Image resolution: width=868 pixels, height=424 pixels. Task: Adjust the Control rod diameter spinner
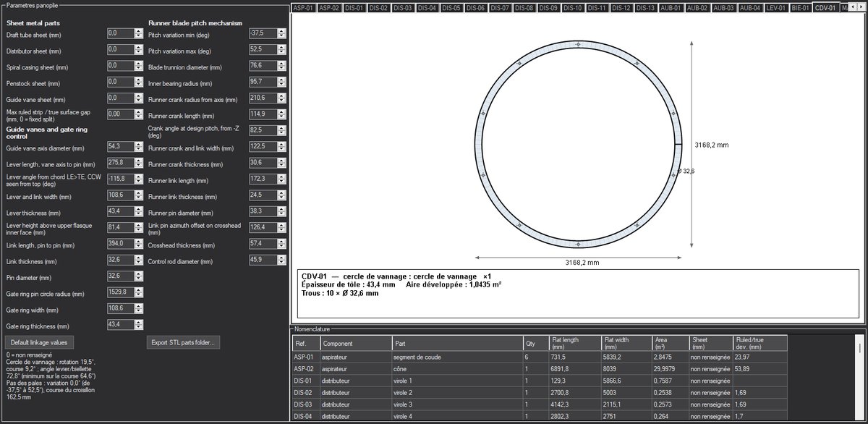[281, 260]
